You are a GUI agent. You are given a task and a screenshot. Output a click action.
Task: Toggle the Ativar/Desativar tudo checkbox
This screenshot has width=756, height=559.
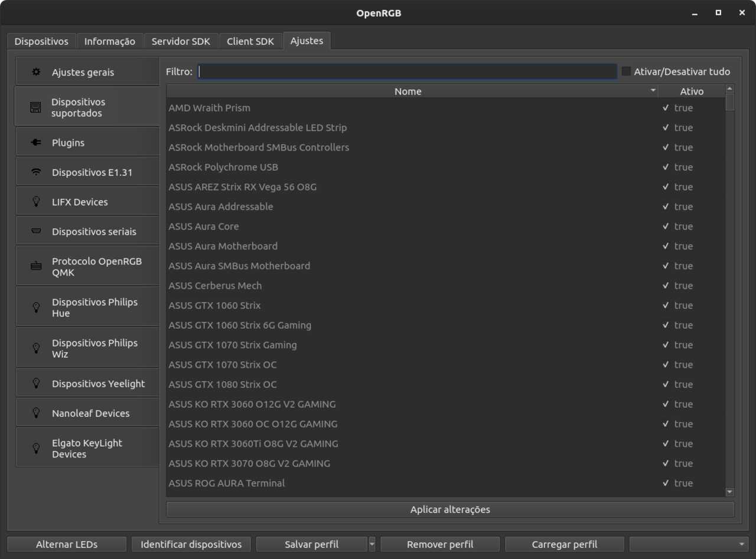click(626, 71)
